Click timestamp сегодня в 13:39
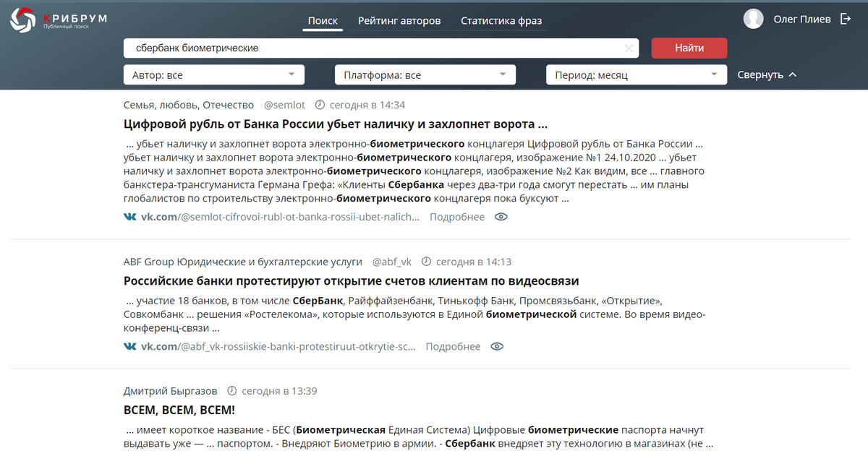 (279, 391)
